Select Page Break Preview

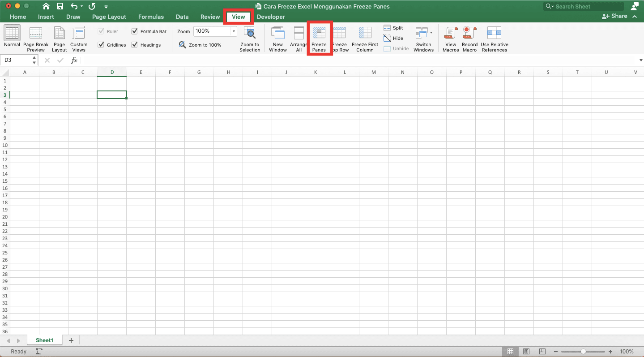(x=36, y=39)
